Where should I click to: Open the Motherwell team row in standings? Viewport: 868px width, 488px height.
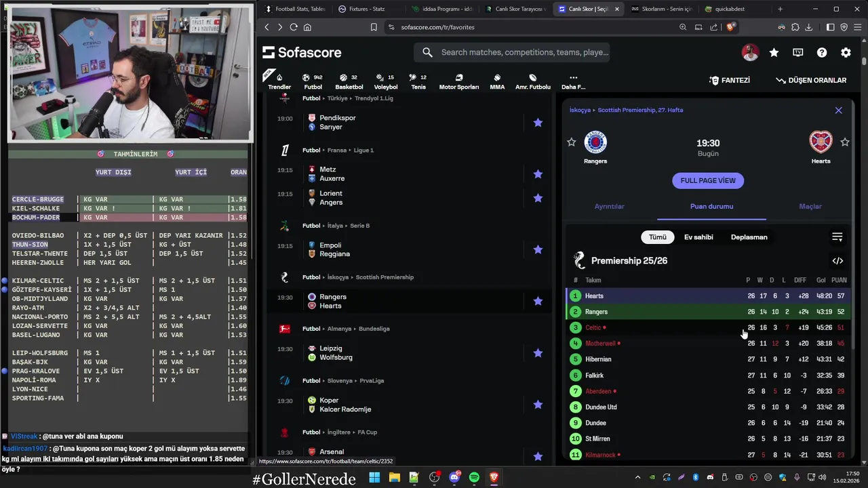(709, 344)
